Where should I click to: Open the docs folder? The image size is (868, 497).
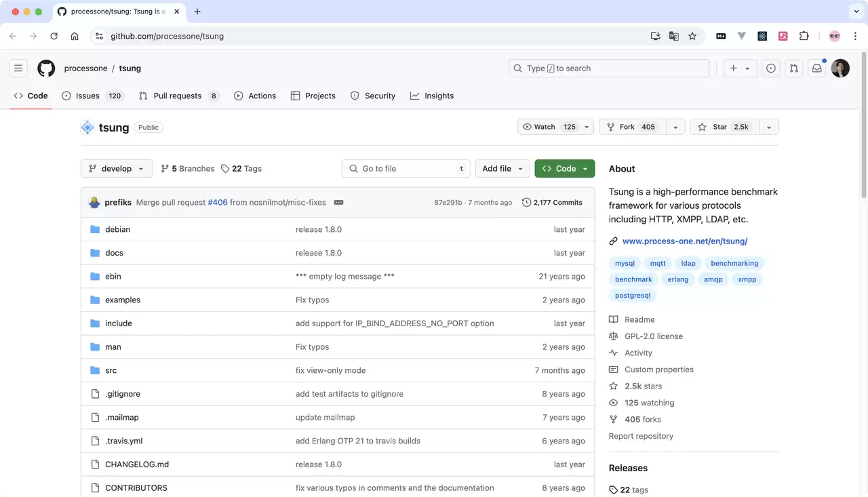114,253
